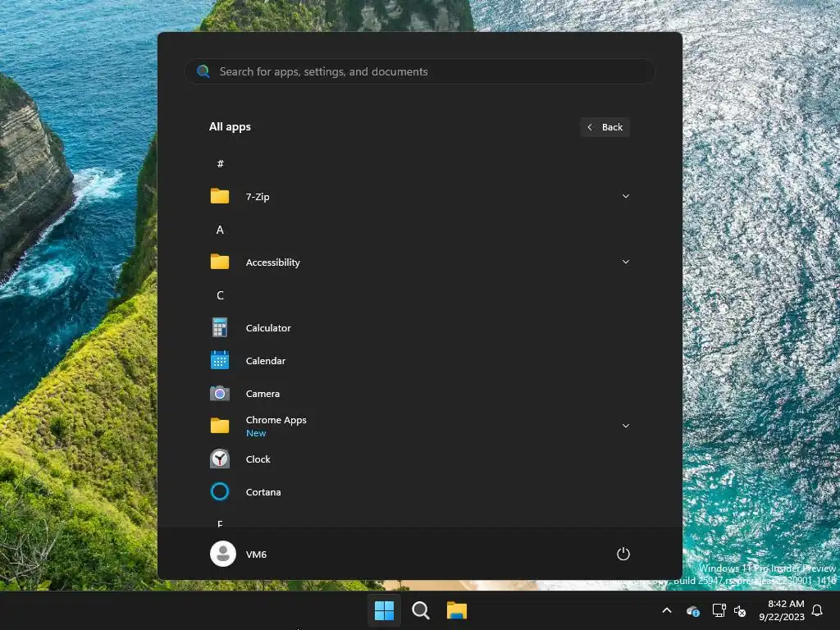
Task: Click the search magnifier in the Start search box
Action: (x=203, y=71)
